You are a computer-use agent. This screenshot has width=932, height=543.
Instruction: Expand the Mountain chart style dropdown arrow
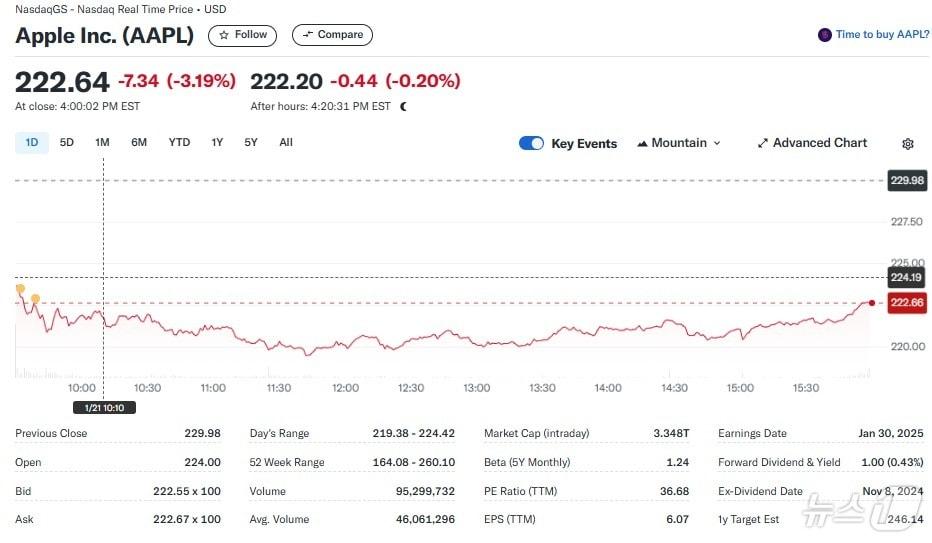pyautogui.click(x=717, y=143)
